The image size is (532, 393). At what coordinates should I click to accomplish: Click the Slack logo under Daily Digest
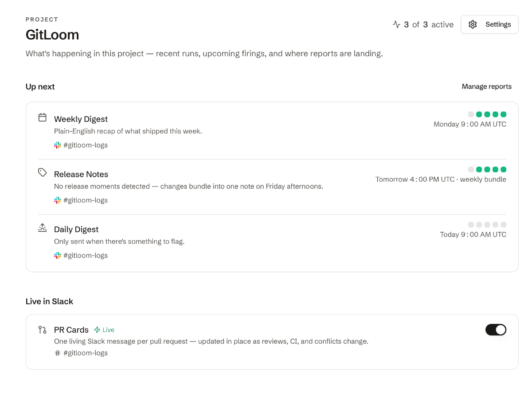pos(58,256)
